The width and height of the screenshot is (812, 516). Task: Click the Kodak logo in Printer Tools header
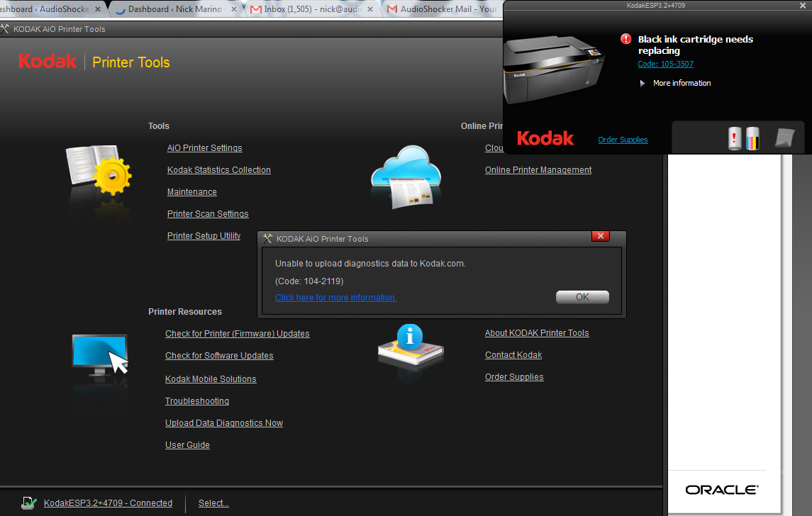48,61
